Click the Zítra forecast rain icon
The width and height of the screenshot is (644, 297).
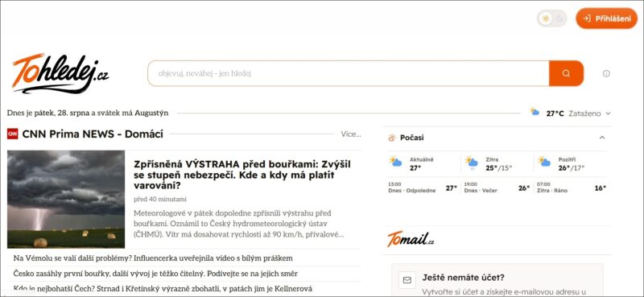click(x=471, y=163)
